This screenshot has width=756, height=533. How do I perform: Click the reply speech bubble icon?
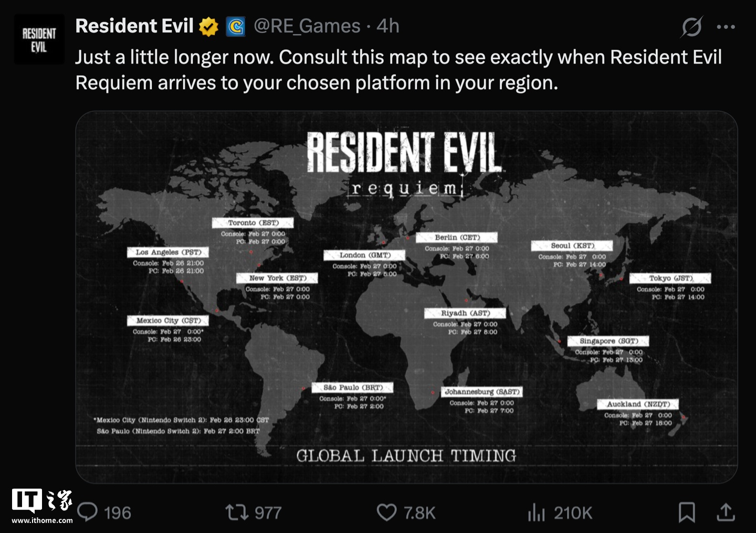point(88,512)
